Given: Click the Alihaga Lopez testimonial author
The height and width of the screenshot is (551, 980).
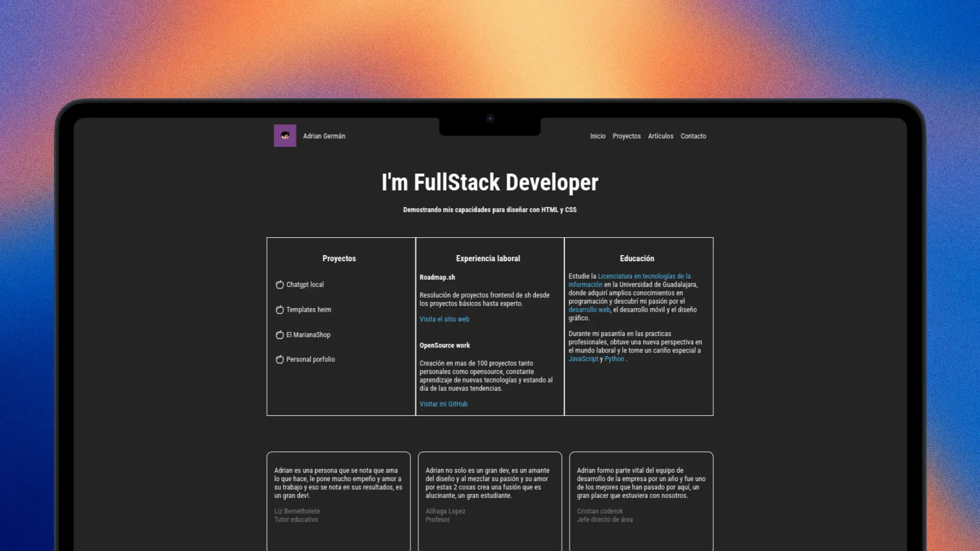Looking at the screenshot, I should (x=446, y=511).
